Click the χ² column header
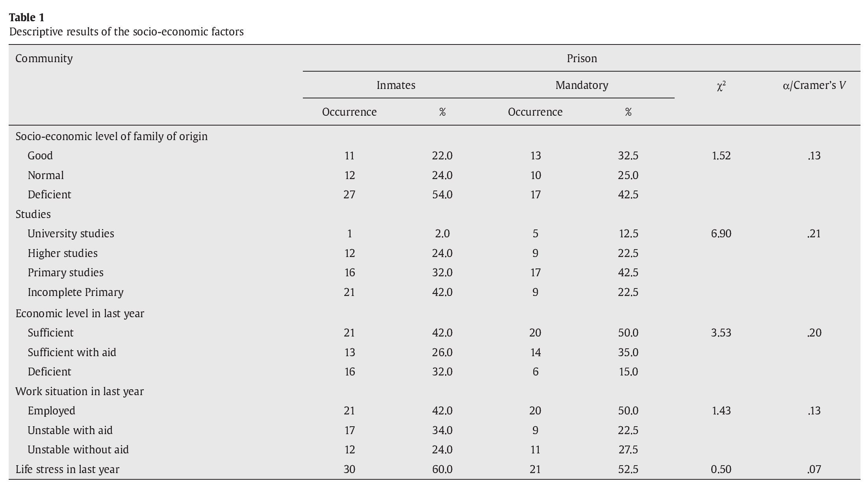Screen dimensions: 868x490 721,86
